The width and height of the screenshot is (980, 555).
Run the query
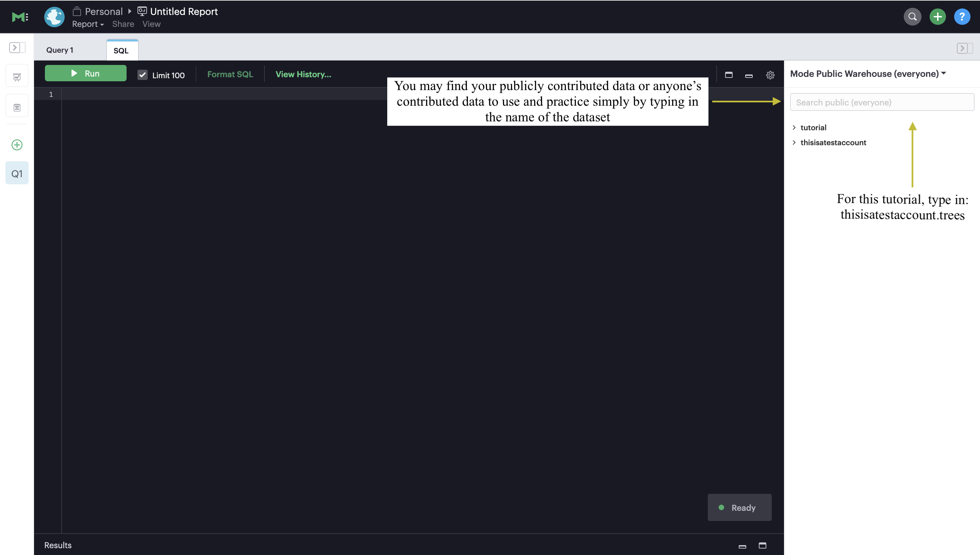(85, 73)
